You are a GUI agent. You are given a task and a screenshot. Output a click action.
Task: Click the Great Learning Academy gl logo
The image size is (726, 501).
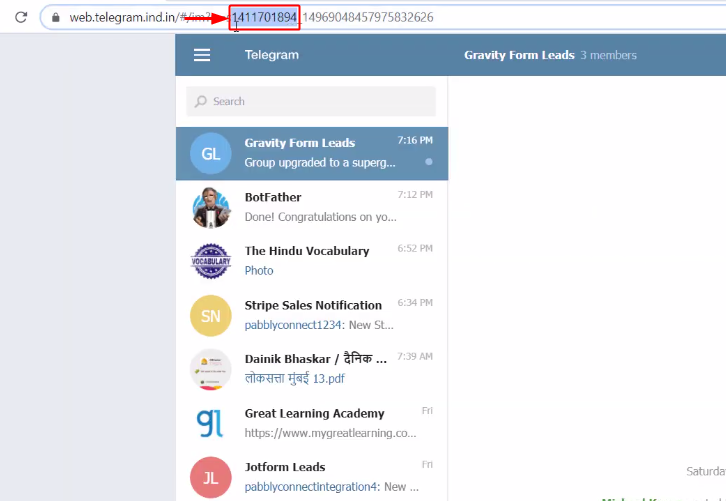click(211, 423)
